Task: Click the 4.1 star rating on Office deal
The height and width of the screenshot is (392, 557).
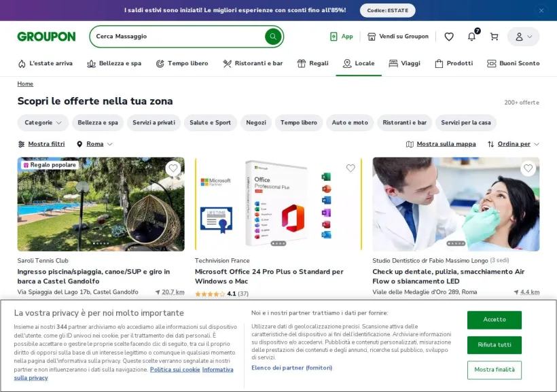Action: click(221, 294)
